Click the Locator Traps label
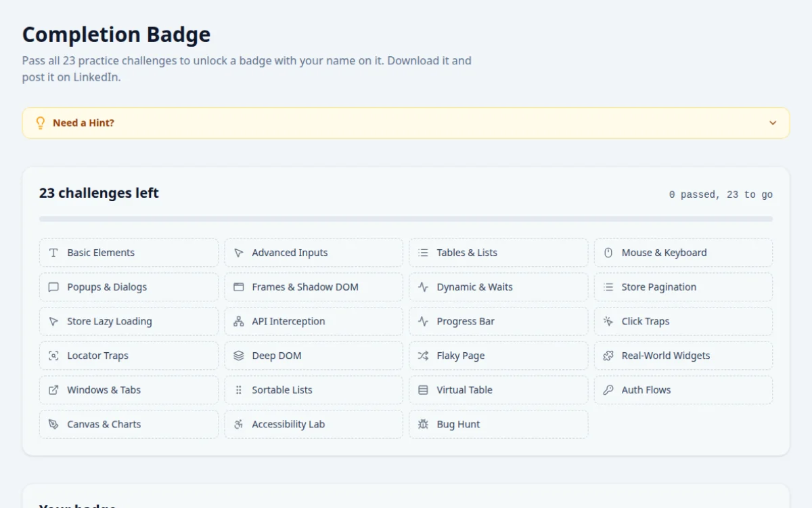Screen dimensions: 812x508 point(97,356)
